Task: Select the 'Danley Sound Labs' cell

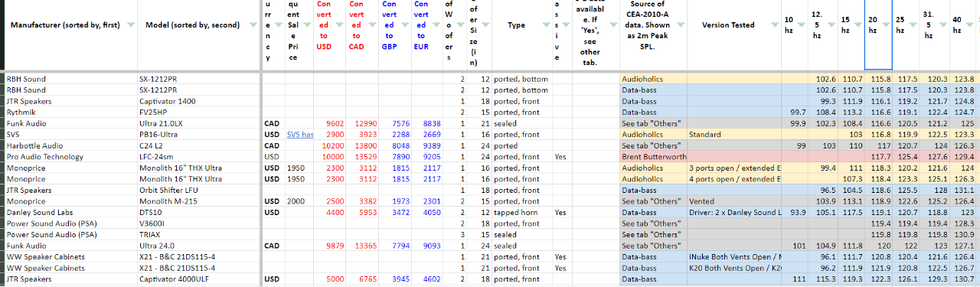Action: [71, 212]
